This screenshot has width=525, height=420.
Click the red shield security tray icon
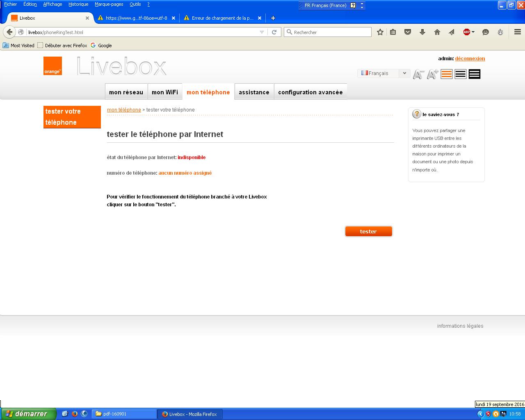(x=488, y=414)
